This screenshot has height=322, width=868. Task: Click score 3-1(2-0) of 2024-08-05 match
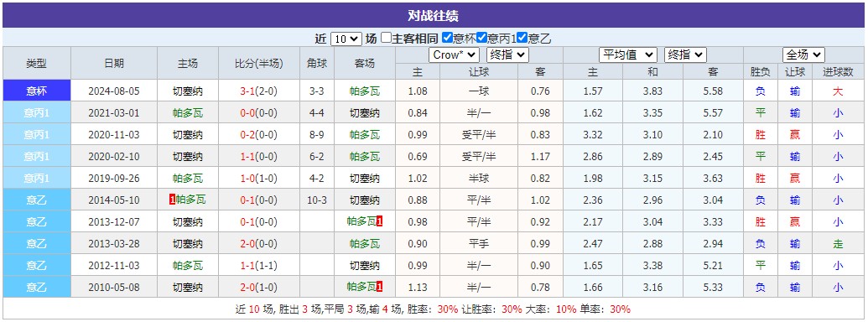coord(259,91)
